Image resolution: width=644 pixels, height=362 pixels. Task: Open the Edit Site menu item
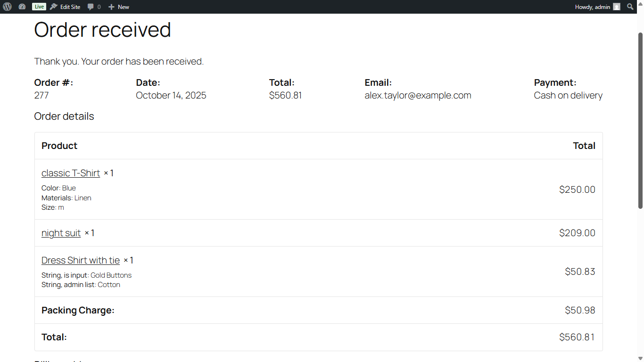(x=66, y=7)
